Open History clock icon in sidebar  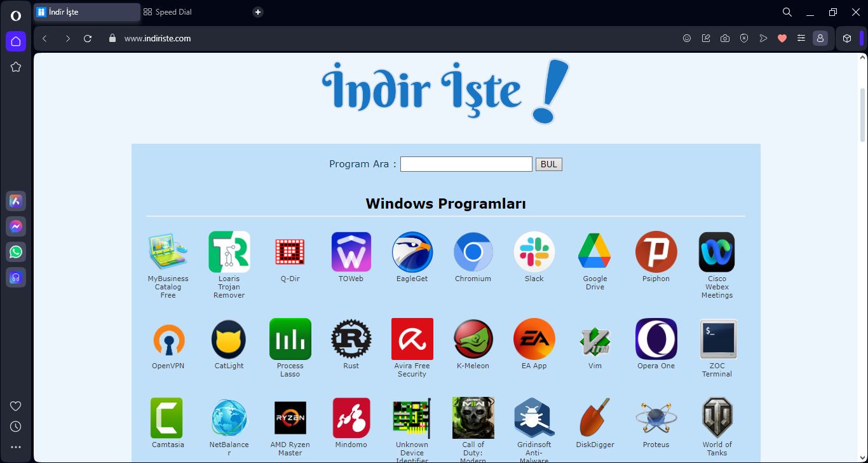(16, 426)
